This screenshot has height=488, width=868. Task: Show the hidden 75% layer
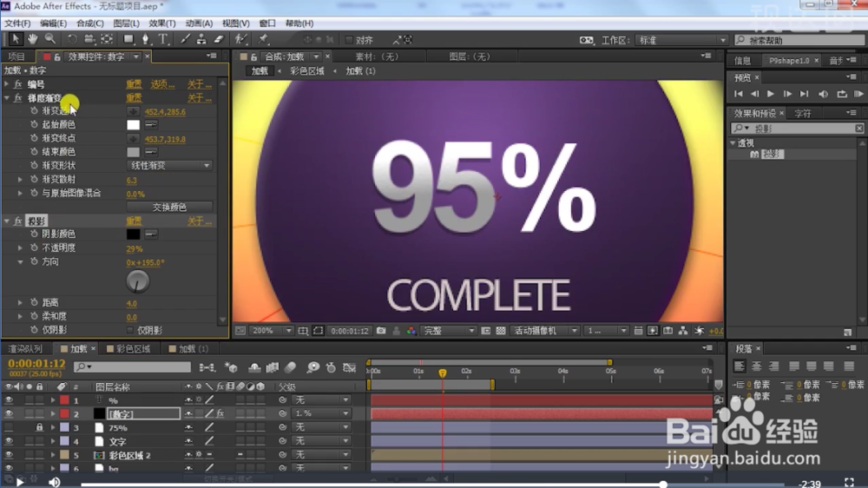[9, 427]
